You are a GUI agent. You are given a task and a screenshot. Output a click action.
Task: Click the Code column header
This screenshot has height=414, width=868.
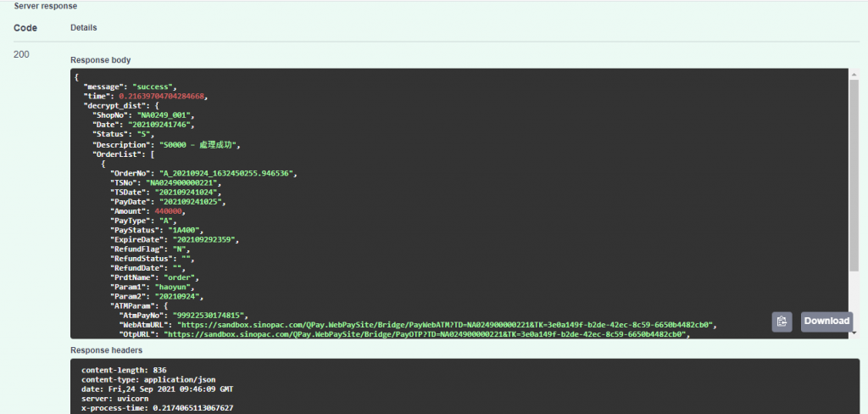25,28
